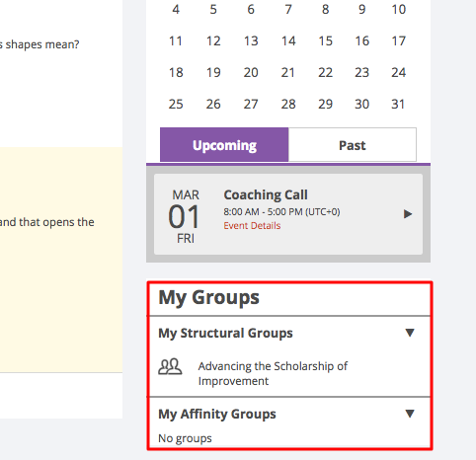476x460 pixels.
Task: Select day 4 in calendar
Action: coord(176,9)
